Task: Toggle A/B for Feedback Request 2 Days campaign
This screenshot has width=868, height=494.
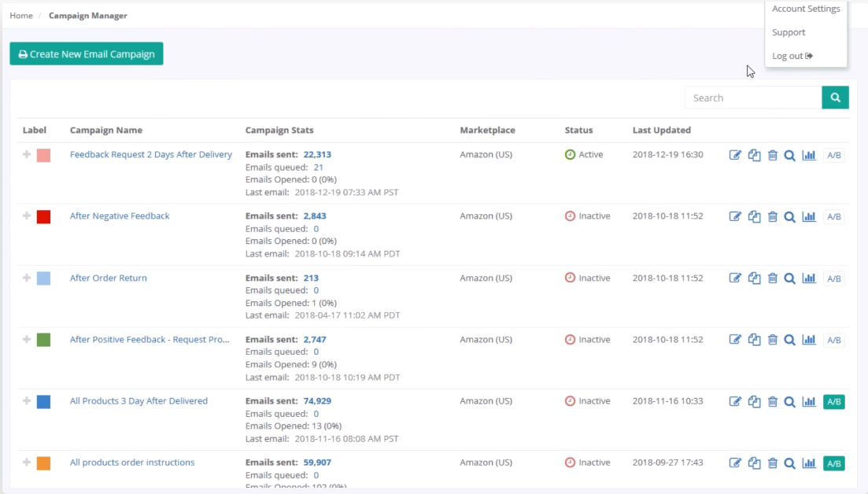Action: pyautogui.click(x=833, y=156)
